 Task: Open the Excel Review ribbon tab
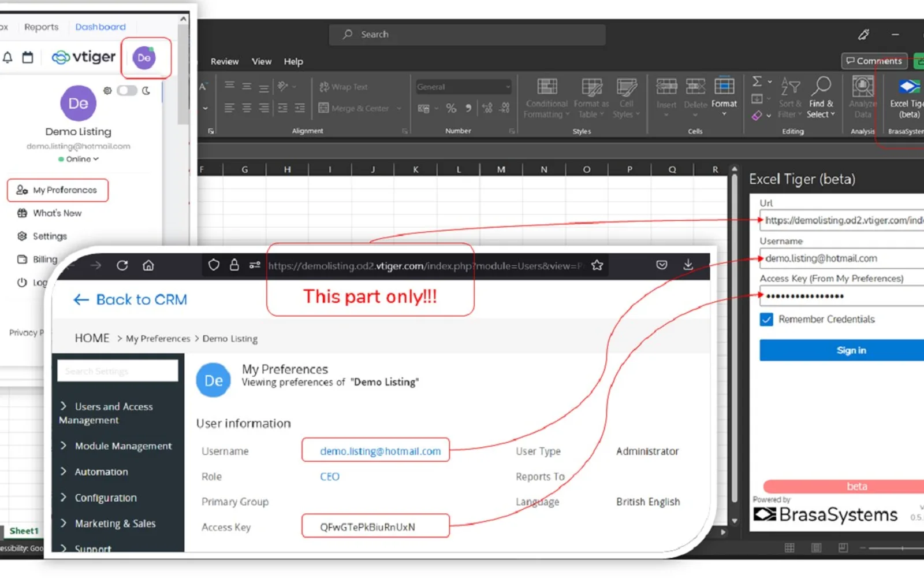(x=225, y=61)
